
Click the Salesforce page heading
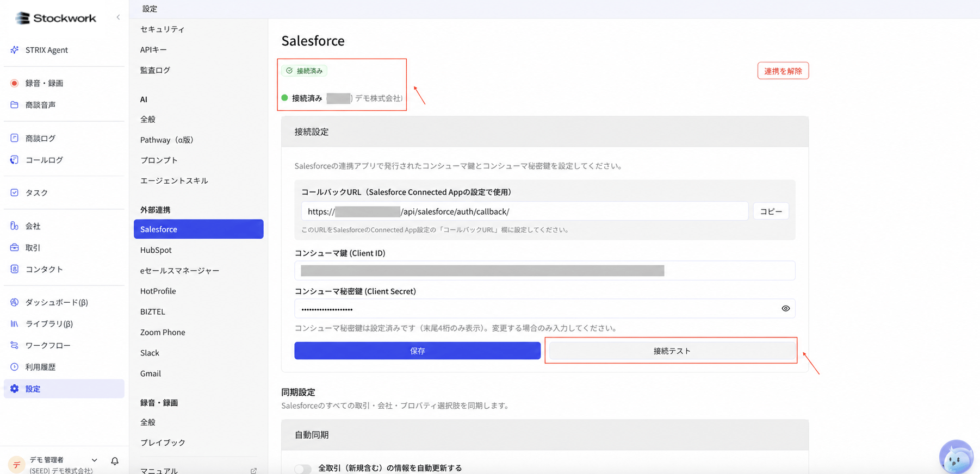pos(313,41)
